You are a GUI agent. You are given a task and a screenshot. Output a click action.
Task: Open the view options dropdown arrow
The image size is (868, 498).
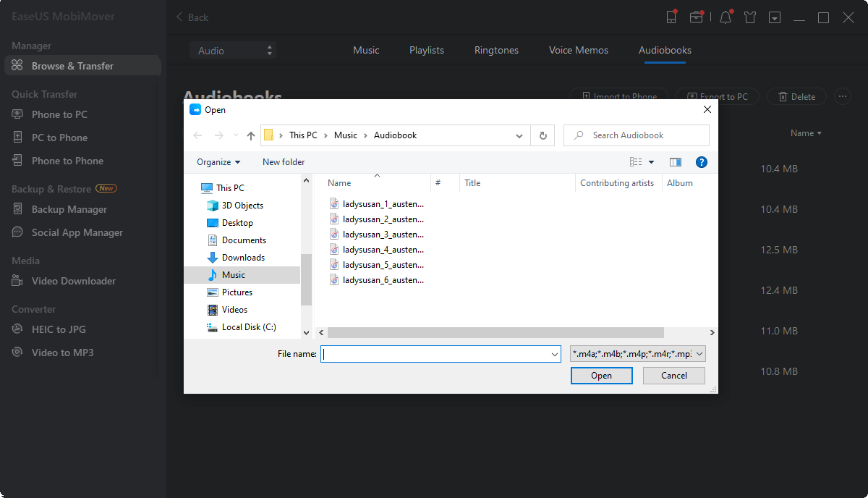pyautogui.click(x=651, y=162)
